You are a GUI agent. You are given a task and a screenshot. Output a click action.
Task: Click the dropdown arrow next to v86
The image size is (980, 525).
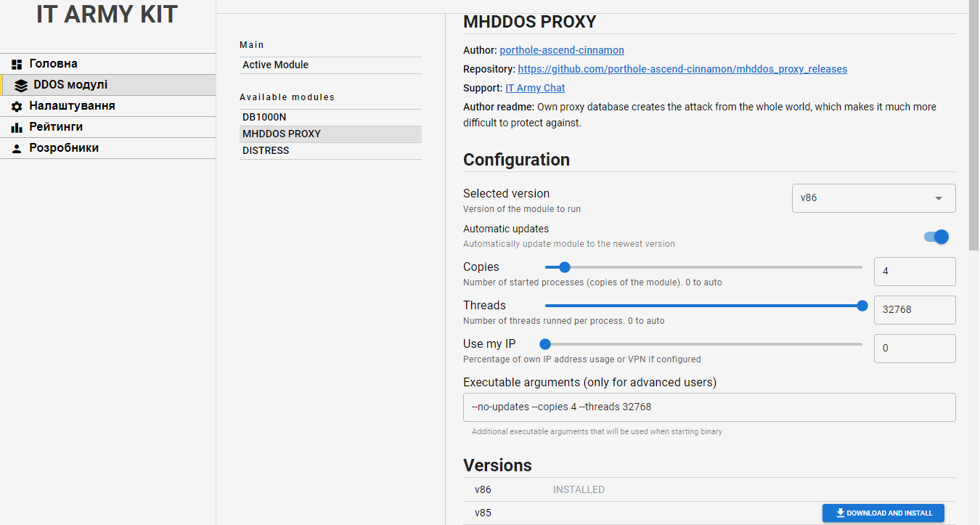click(938, 198)
